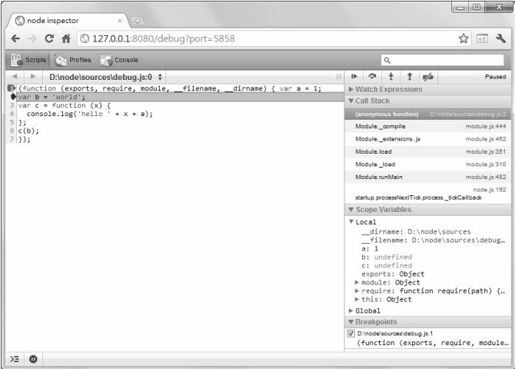Open the node.js:192 source link
The width and height of the screenshot is (515, 369).
pyautogui.click(x=489, y=190)
